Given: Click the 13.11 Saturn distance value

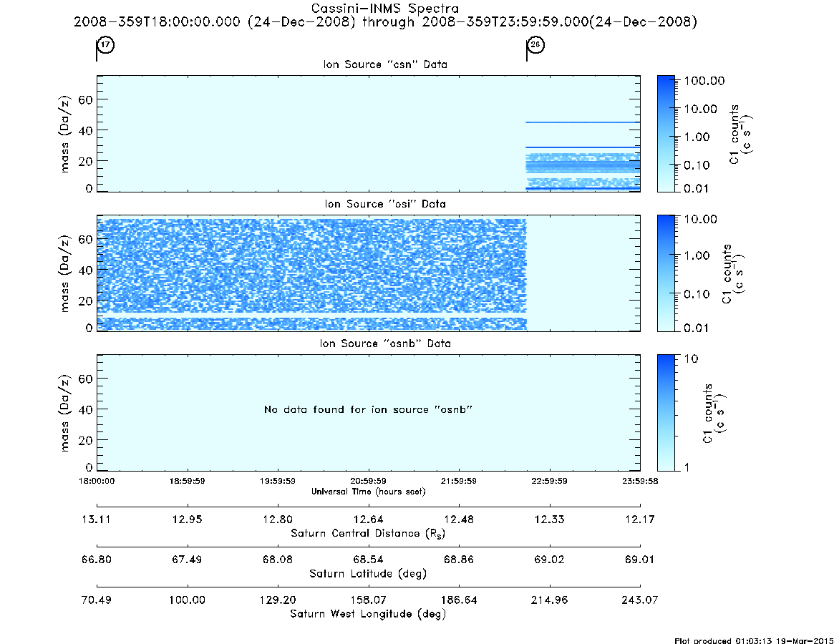Looking at the screenshot, I should coord(96,519).
